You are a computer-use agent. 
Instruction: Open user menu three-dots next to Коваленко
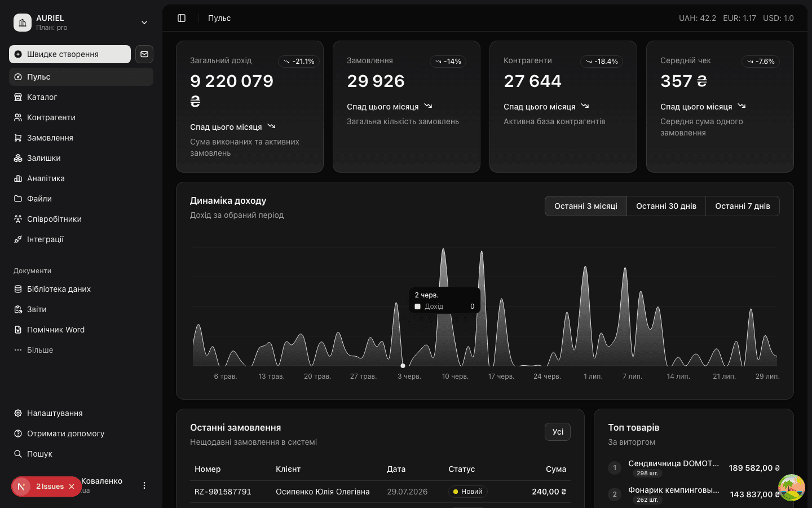point(144,485)
